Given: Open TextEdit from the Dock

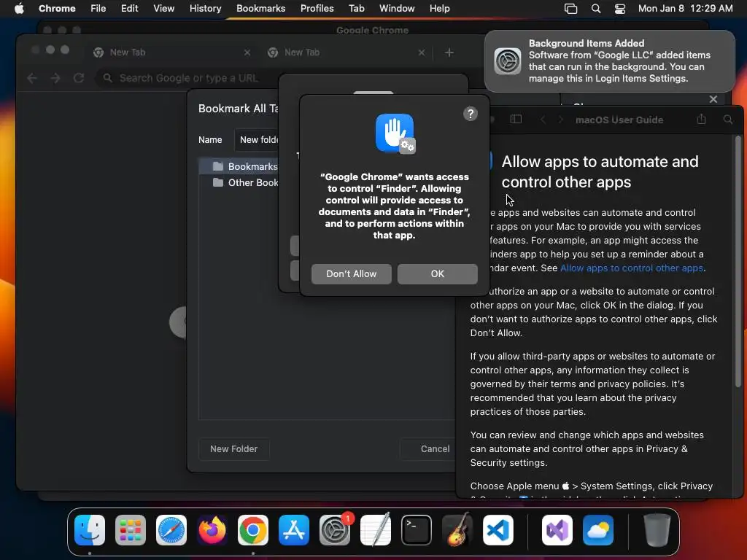Looking at the screenshot, I should [376, 530].
